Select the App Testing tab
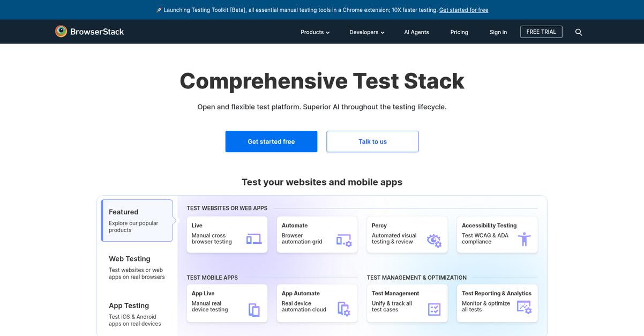Screen dimensions: 644x336 tap(137, 313)
